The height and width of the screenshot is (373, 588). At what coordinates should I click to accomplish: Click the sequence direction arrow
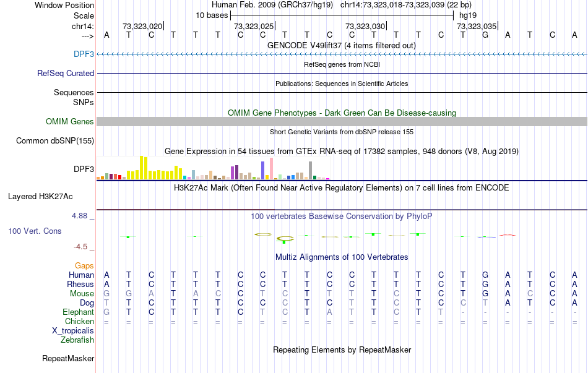point(88,36)
